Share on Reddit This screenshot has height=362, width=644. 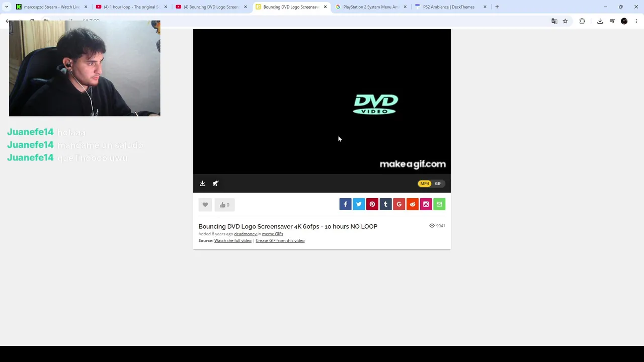pyautogui.click(x=413, y=204)
